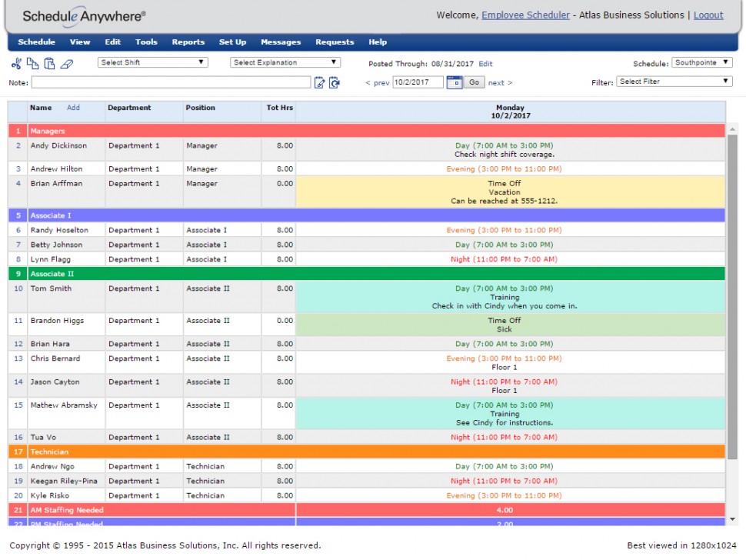Click the Paste clipboard icon
The image size is (746, 560).
(x=49, y=63)
